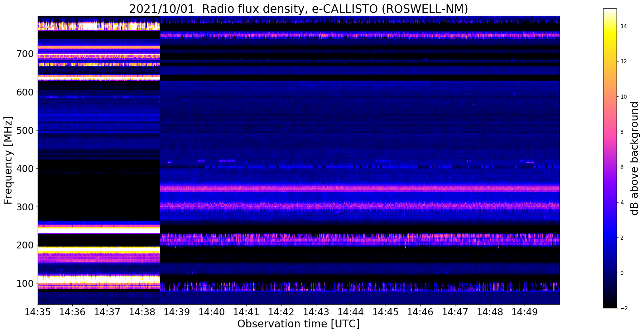
Task: Click the colorbar tick value 4
Action: (622, 203)
